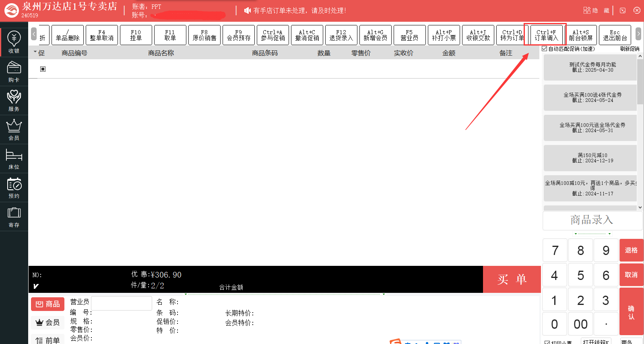644x344 pixels.
Task: Click the 营业员 salesperson input box
Action: click(x=122, y=303)
